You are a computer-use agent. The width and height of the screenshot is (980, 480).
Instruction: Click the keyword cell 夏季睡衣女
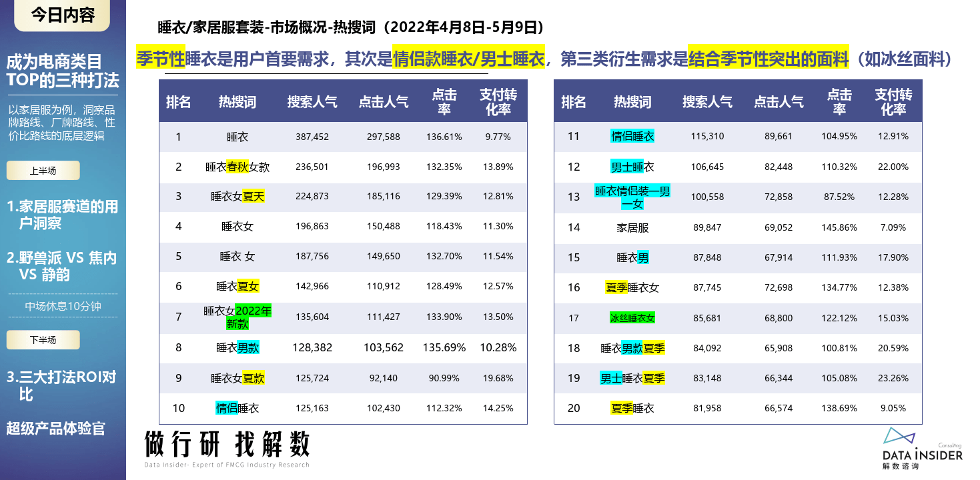click(632, 288)
